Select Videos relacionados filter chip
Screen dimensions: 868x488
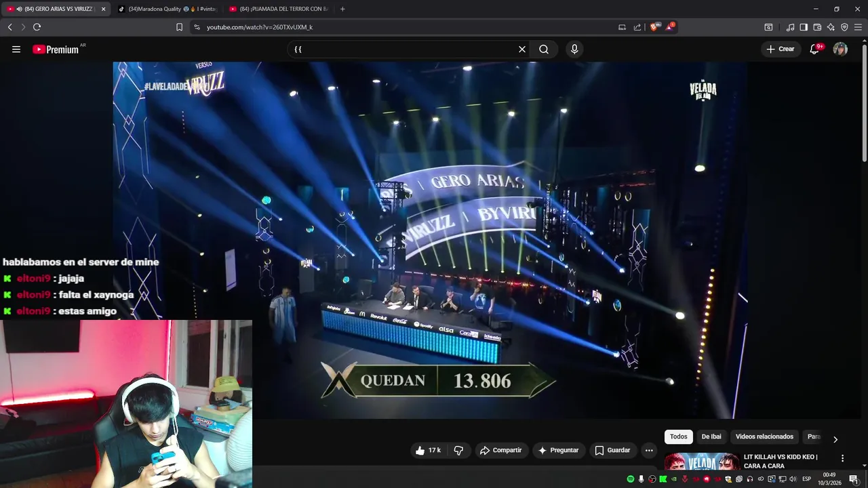(x=764, y=436)
